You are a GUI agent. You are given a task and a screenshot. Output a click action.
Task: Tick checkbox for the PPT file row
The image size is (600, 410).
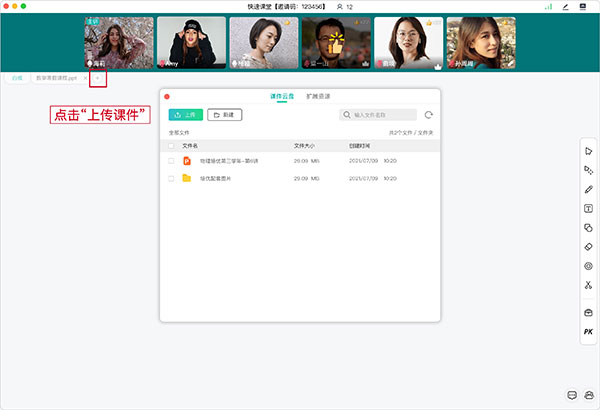tap(171, 160)
